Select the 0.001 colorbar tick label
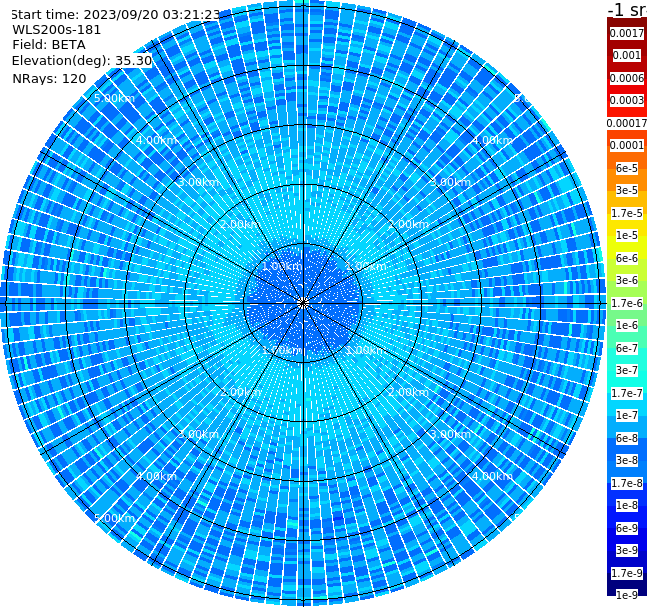 (627, 55)
